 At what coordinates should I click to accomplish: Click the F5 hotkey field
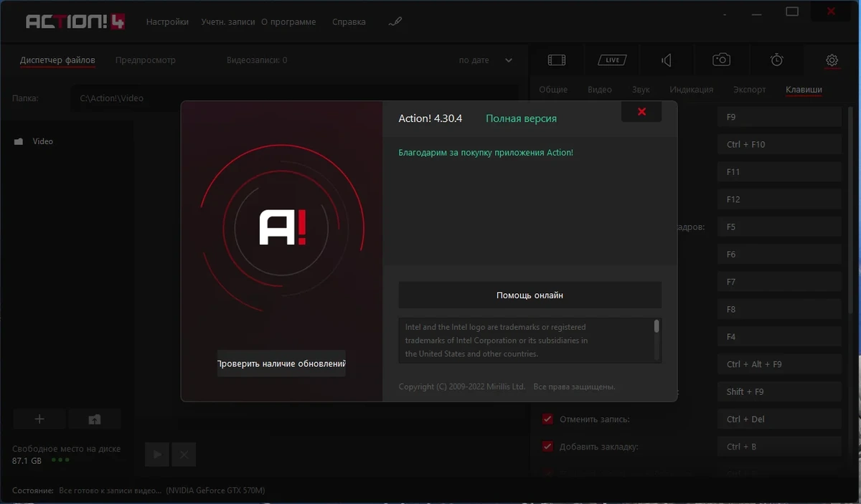779,227
